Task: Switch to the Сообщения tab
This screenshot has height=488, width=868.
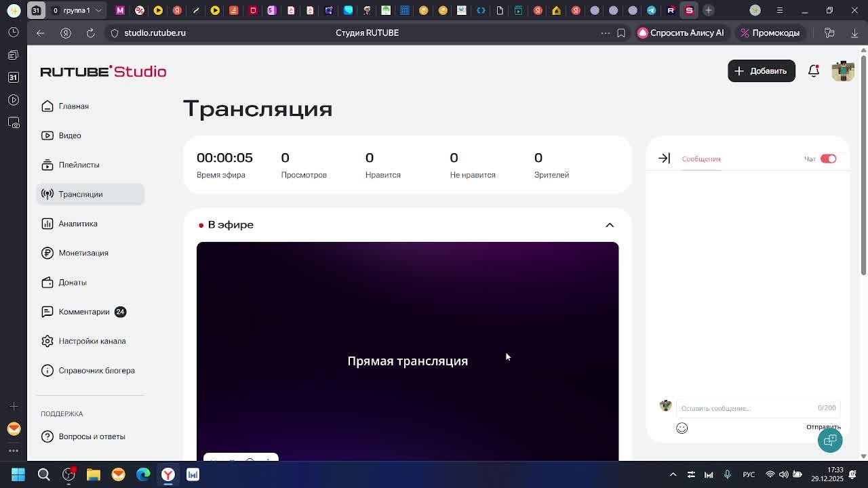Action: coord(701,159)
